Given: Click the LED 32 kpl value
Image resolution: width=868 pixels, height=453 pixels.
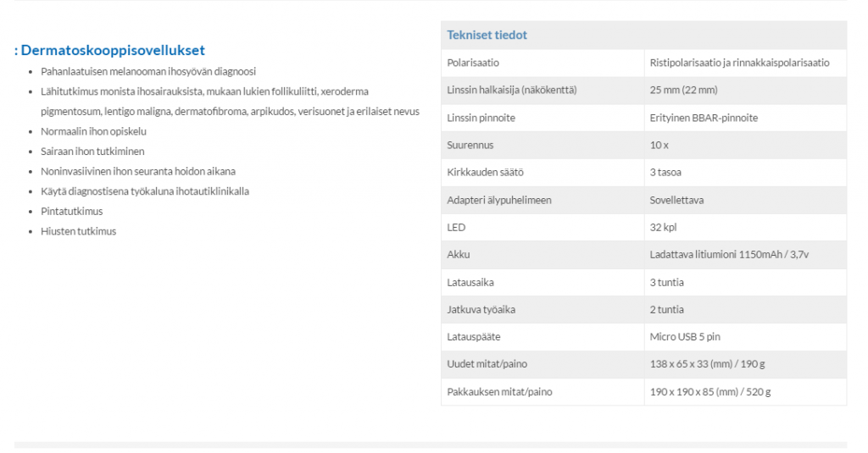Looking at the screenshot, I should click(663, 228).
